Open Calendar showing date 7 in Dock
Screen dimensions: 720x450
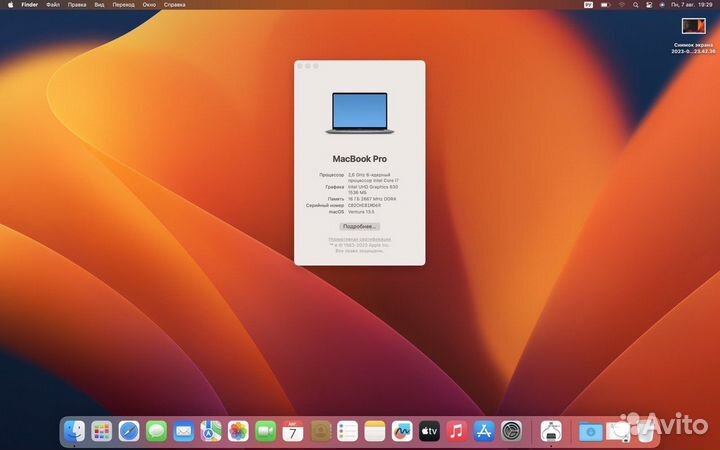(292, 432)
